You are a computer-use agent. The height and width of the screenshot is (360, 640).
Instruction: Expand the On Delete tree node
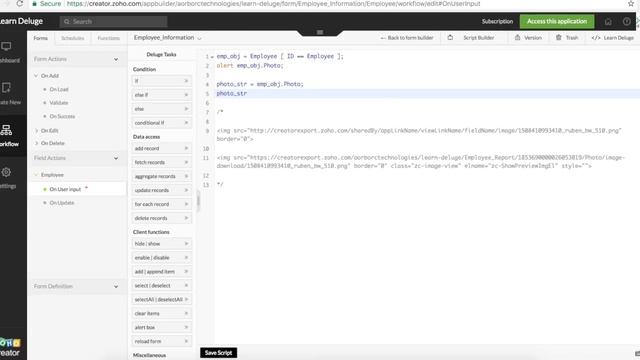click(36, 143)
